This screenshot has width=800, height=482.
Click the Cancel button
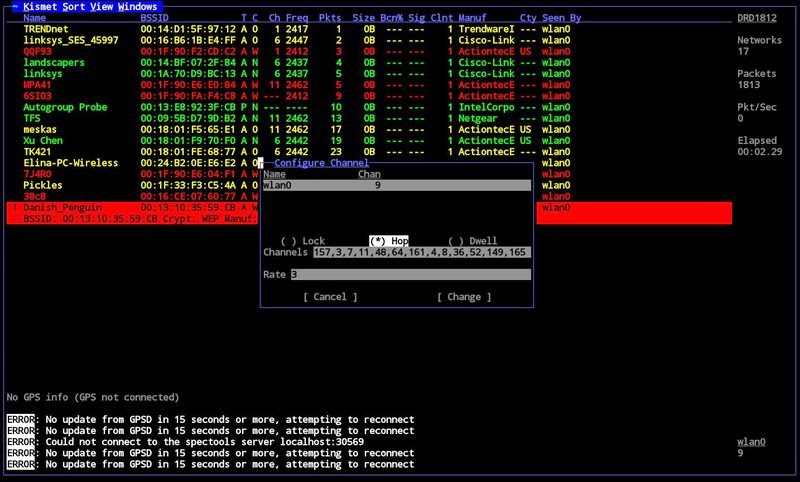click(x=330, y=297)
